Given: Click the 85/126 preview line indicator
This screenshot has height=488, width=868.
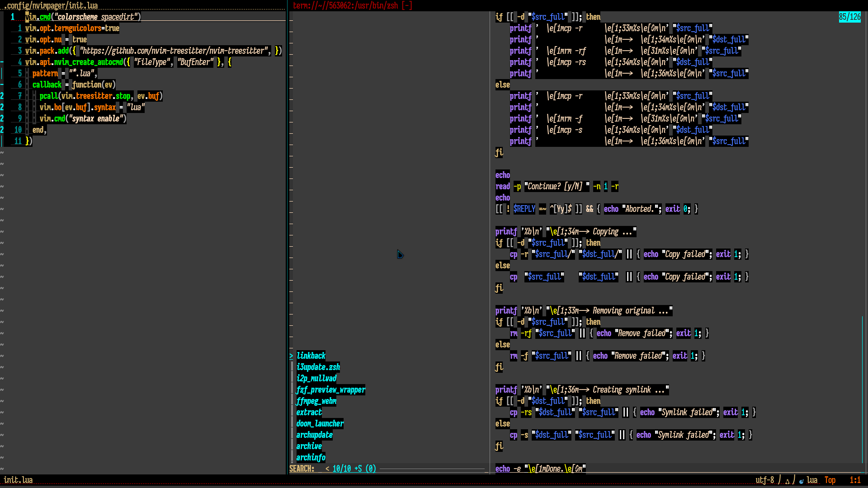Looking at the screenshot, I should (x=849, y=17).
